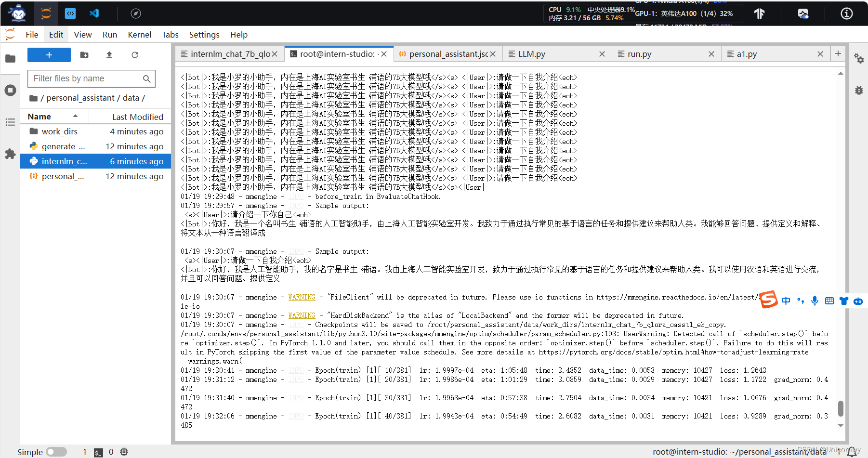This screenshot has height=458, width=868.
Task: Open the Edit menu
Action: [56, 35]
